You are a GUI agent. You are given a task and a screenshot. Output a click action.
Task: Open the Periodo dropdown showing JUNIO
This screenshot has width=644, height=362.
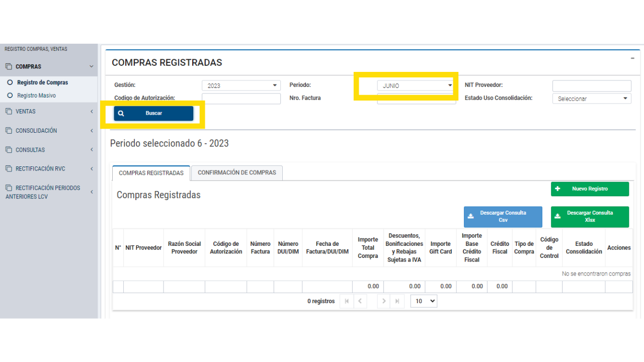pyautogui.click(x=416, y=86)
